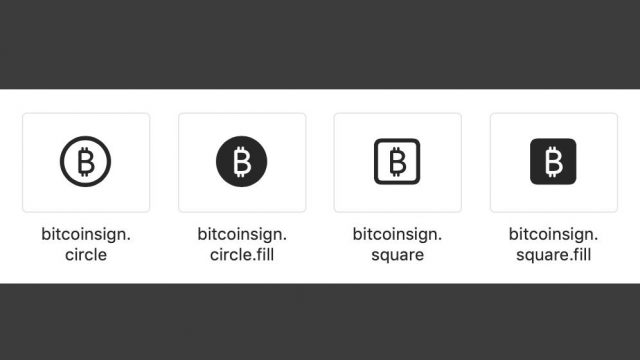This screenshot has width=640, height=360.
Task: Select the filled black square Bitcoin symbol
Action: 553,162
